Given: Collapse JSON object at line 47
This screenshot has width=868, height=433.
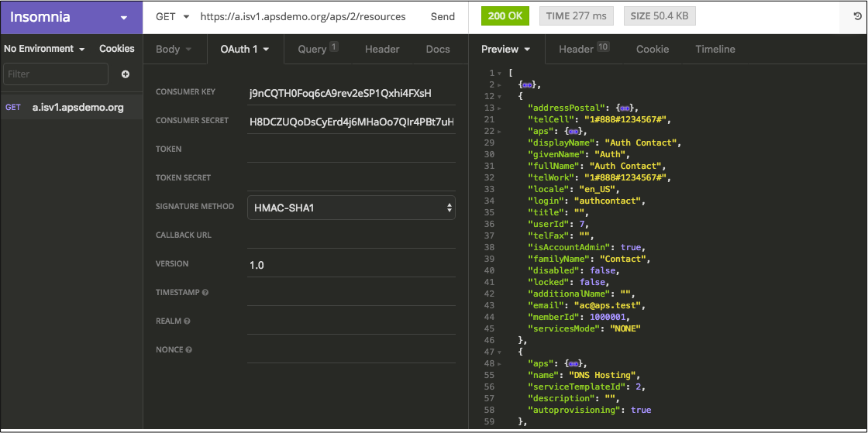Looking at the screenshot, I should tap(499, 352).
